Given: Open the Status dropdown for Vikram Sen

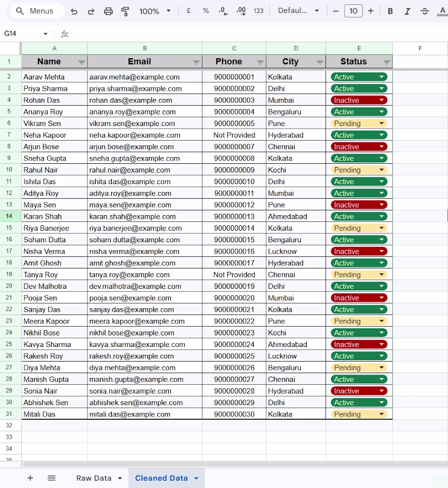Looking at the screenshot, I should [x=382, y=124].
